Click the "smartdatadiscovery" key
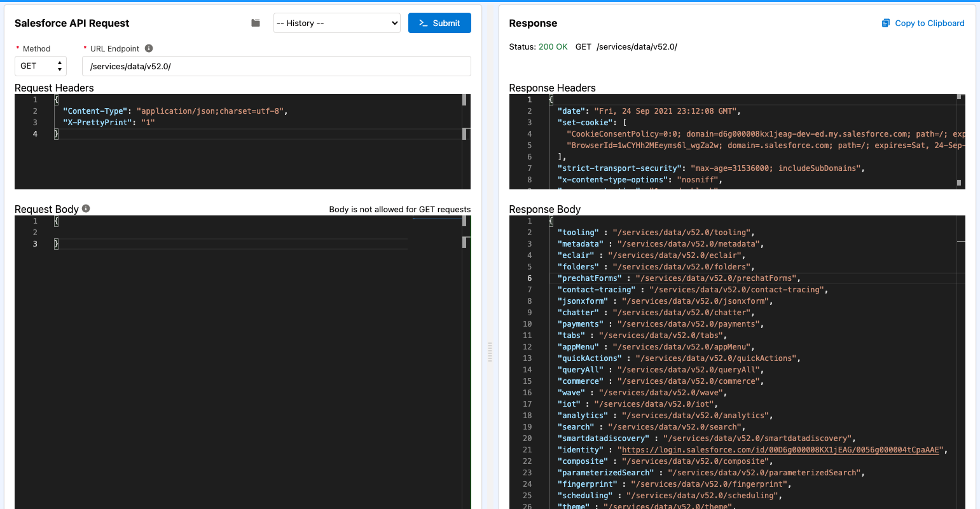The height and width of the screenshot is (509, 980). (x=604, y=438)
